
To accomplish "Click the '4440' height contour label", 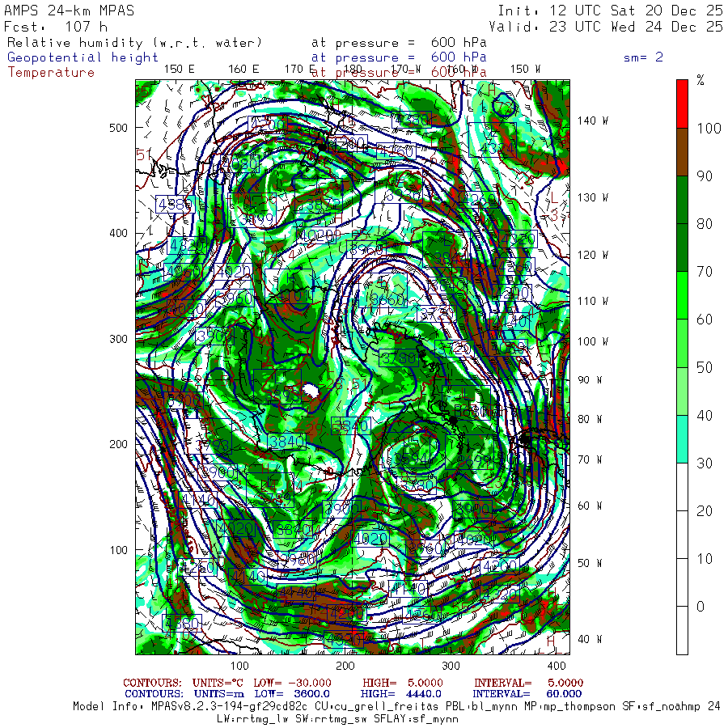I will tap(296, 592).
